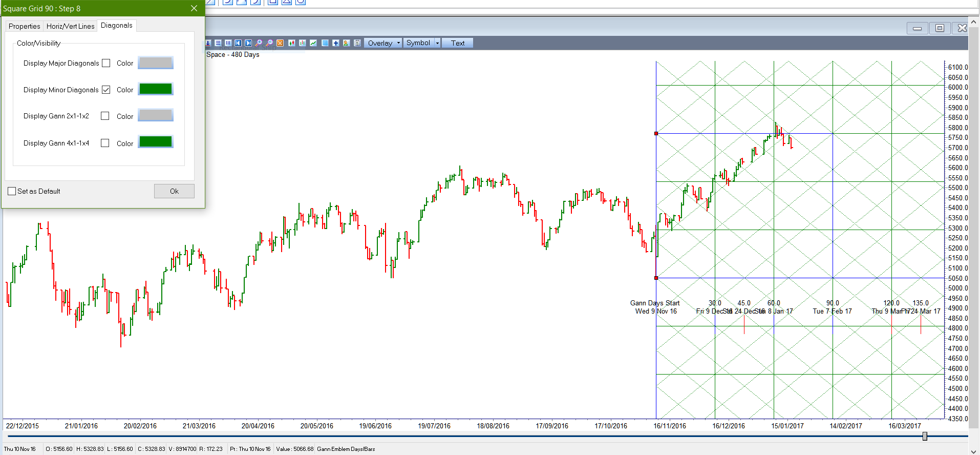Click the zoom out magnifier icon
The image size is (980, 455).
click(x=269, y=43)
